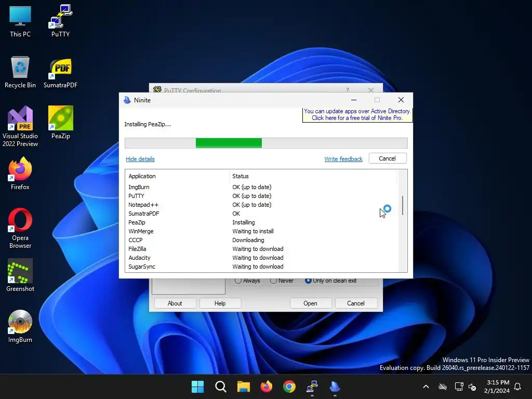The width and height of the screenshot is (532, 399).
Task: Select the PuTTY row in Ninite list
Action: click(261, 196)
